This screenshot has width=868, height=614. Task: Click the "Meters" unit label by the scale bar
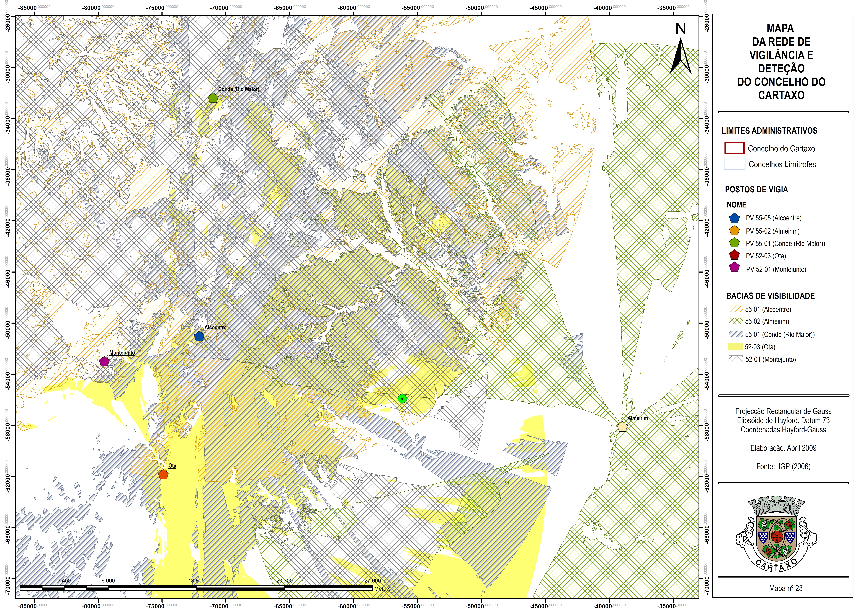[x=382, y=589]
